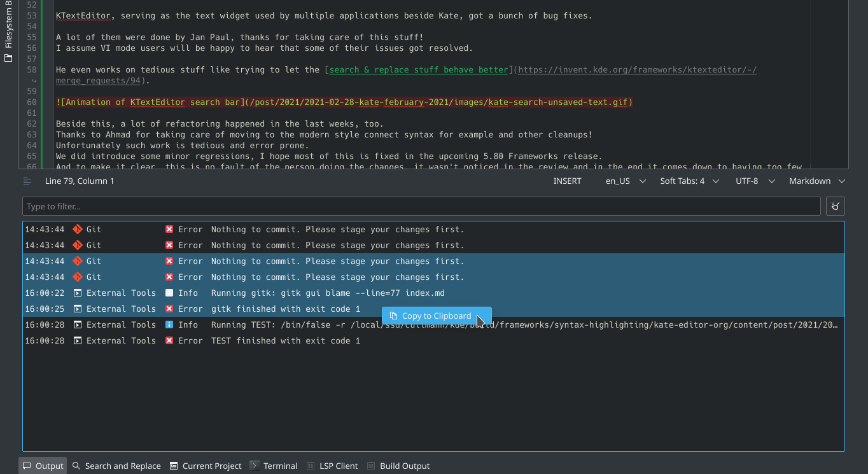Click line number 60 in the gutter
The width and height of the screenshot is (868, 474).
coord(32,102)
